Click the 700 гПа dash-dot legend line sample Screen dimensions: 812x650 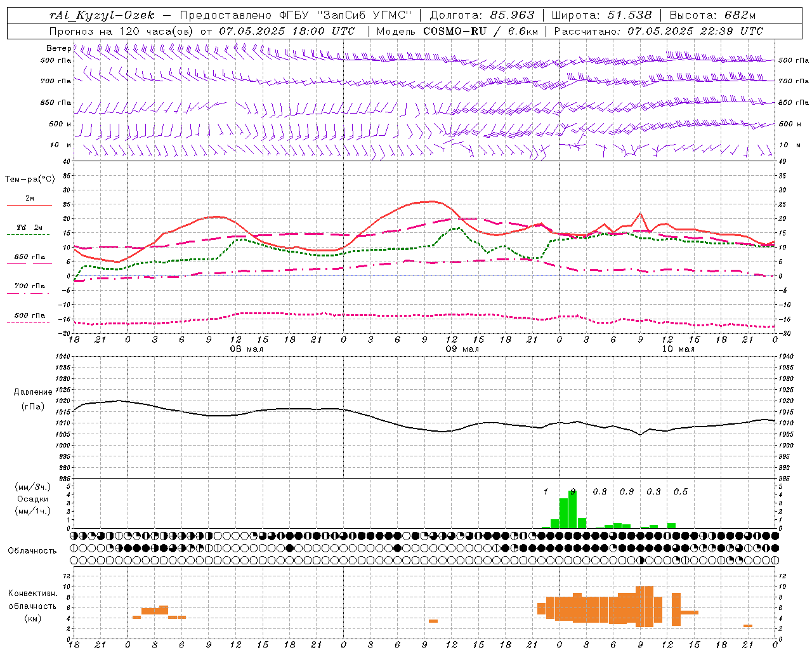tap(28, 294)
